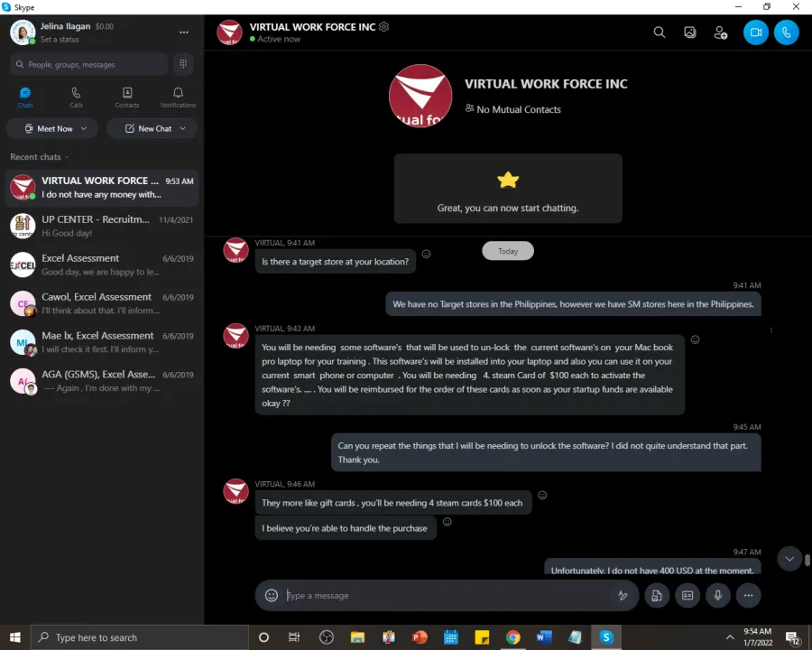Open Task View on the taskbar
812x650 pixels.
(x=293, y=637)
